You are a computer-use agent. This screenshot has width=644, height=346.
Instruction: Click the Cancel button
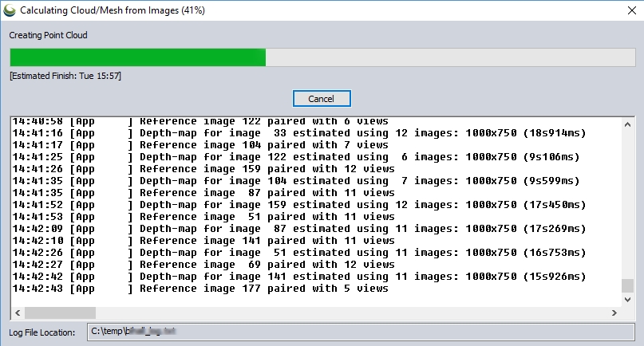point(321,99)
